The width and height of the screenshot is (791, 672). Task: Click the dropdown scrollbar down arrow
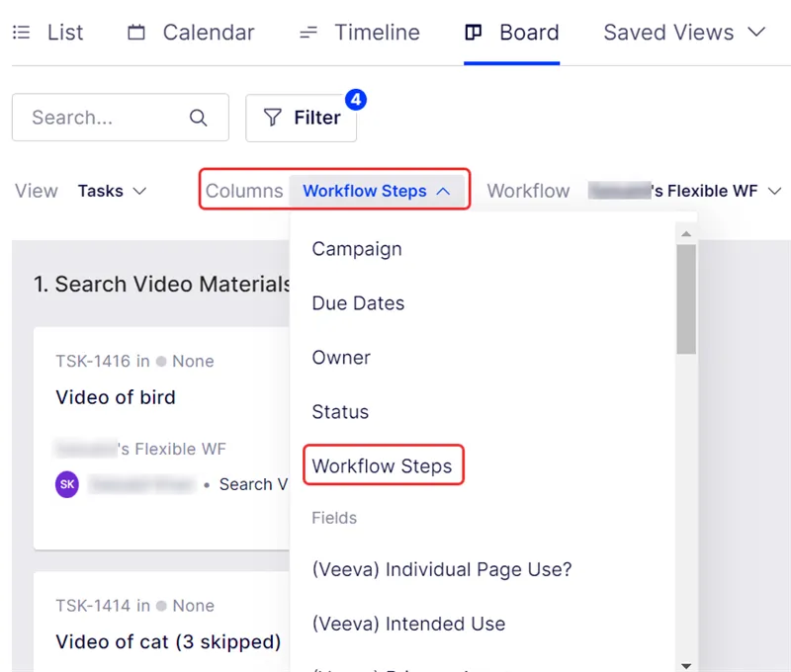[x=686, y=666]
